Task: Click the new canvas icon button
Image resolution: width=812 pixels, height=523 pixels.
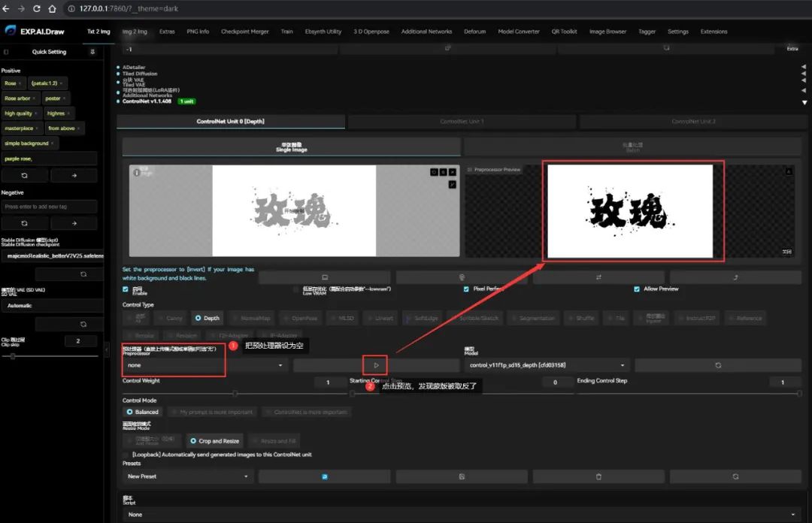Action: [325, 277]
